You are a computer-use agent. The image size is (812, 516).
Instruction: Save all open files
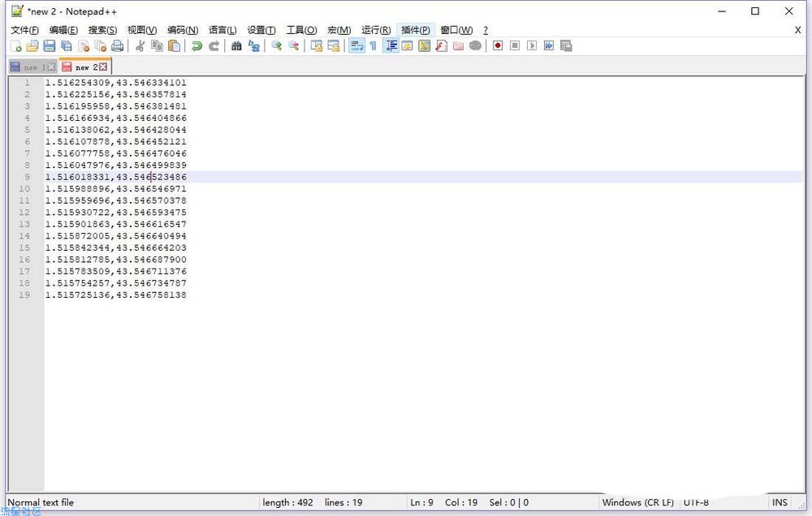(67, 46)
